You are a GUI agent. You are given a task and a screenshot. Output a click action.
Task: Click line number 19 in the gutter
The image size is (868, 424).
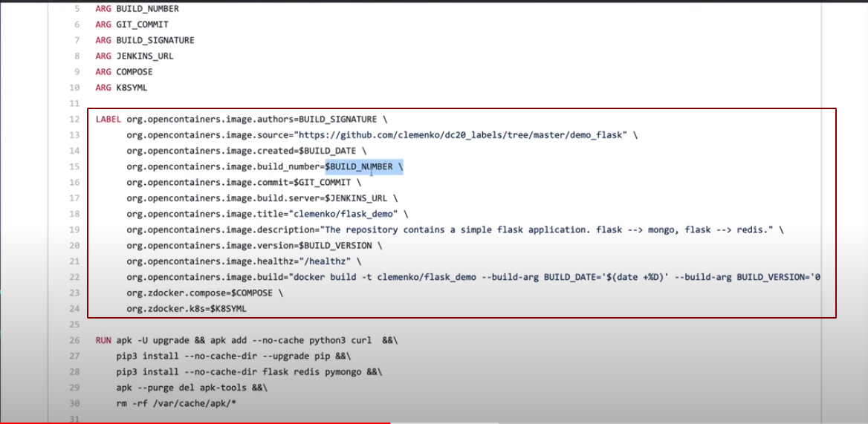(75, 229)
